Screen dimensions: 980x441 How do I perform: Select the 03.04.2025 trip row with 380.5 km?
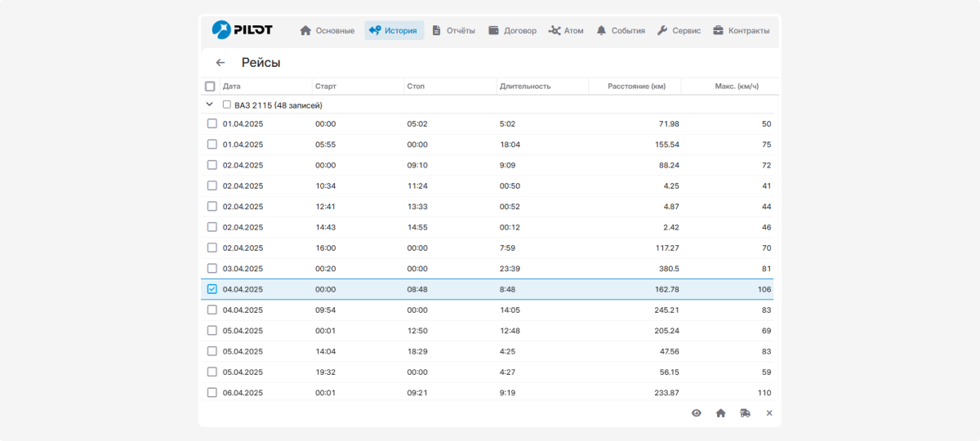[x=212, y=269]
